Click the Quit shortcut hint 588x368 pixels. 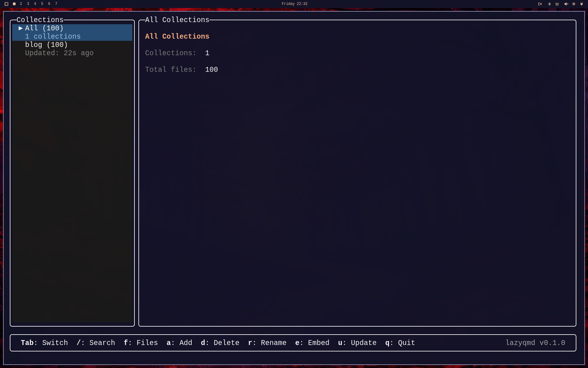click(x=400, y=343)
